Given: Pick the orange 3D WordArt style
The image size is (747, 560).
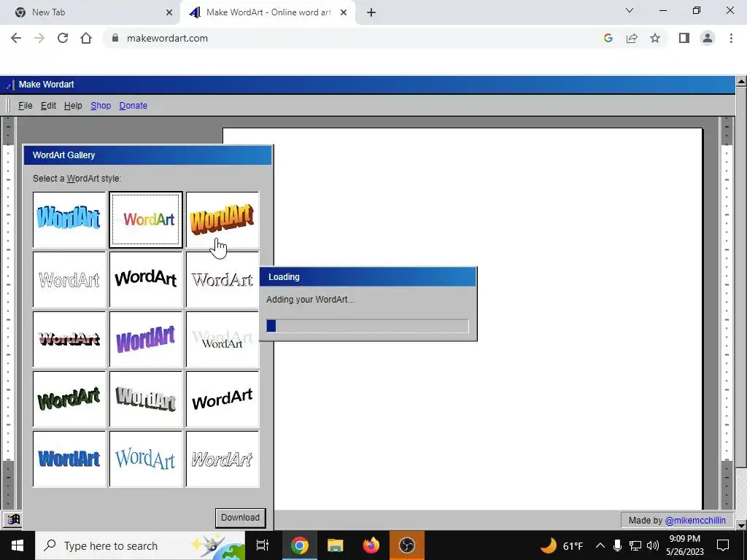Looking at the screenshot, I should pyautogui.click(x=222, y=219).
